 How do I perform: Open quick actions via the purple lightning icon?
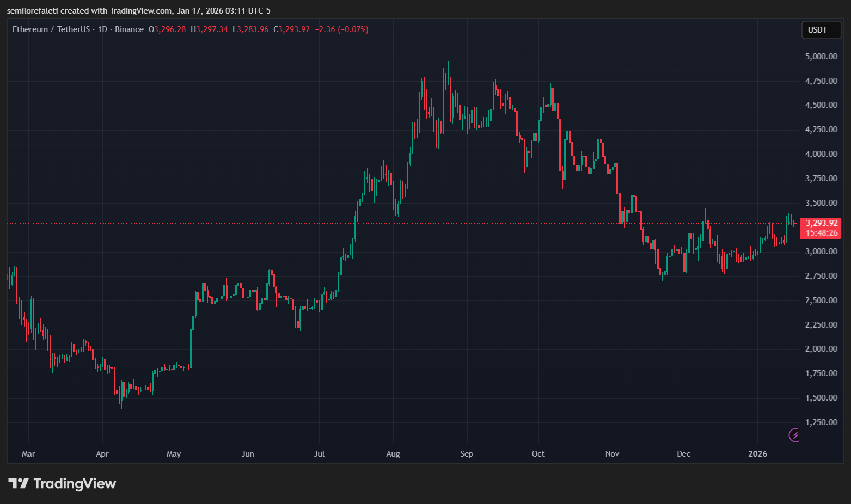click(x=794, y=435)
